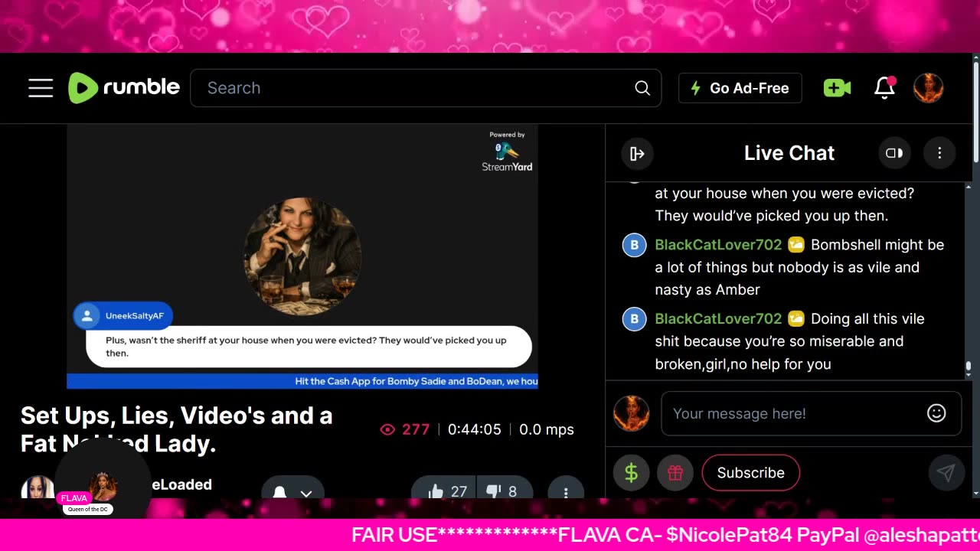Click the 277 viewers count
The image size is (980, 551).
pos(405,429)
